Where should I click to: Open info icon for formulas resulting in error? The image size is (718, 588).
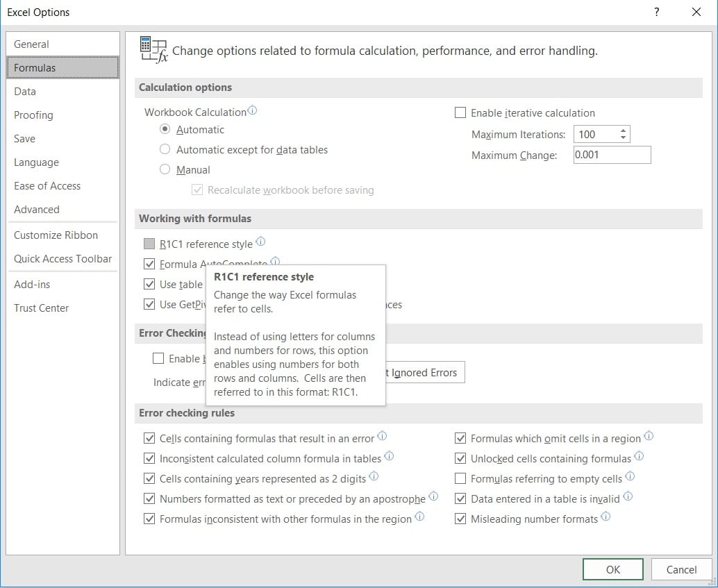[x=382, y=435]
